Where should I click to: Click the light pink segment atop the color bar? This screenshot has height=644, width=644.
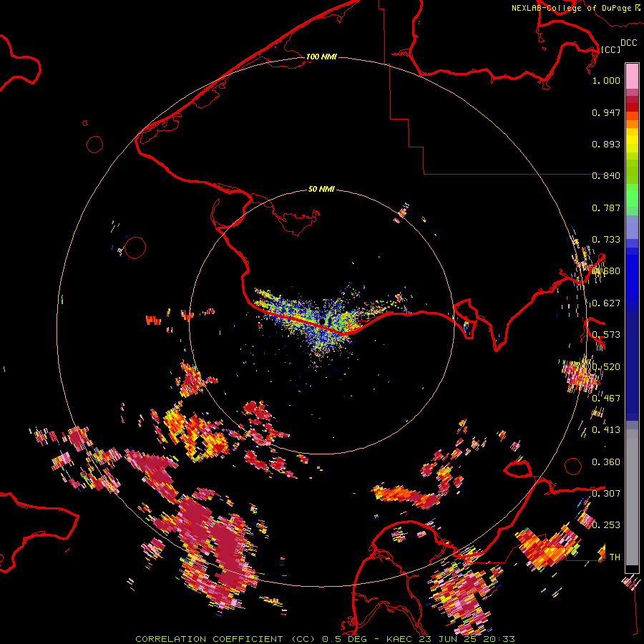632,76
